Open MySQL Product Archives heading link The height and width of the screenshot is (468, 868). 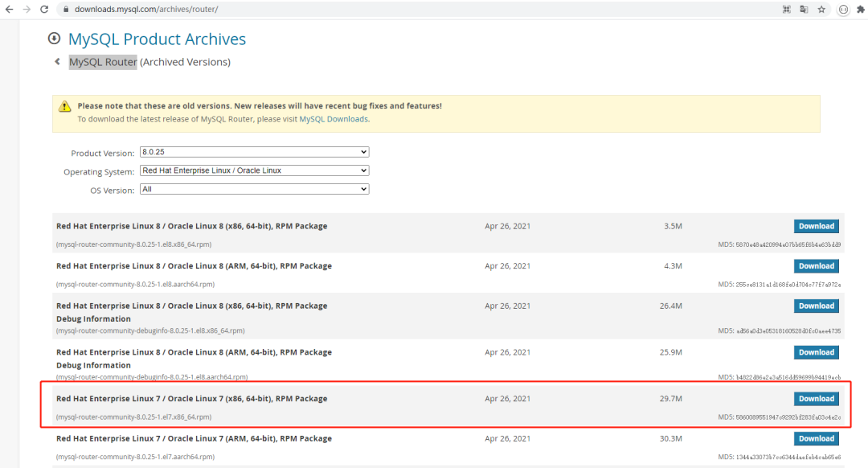coord(157,39)
